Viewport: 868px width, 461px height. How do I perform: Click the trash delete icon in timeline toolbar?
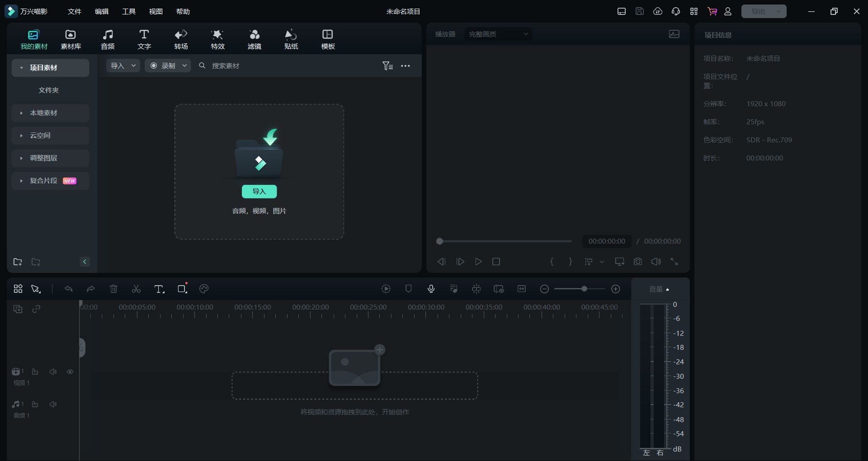113,289
